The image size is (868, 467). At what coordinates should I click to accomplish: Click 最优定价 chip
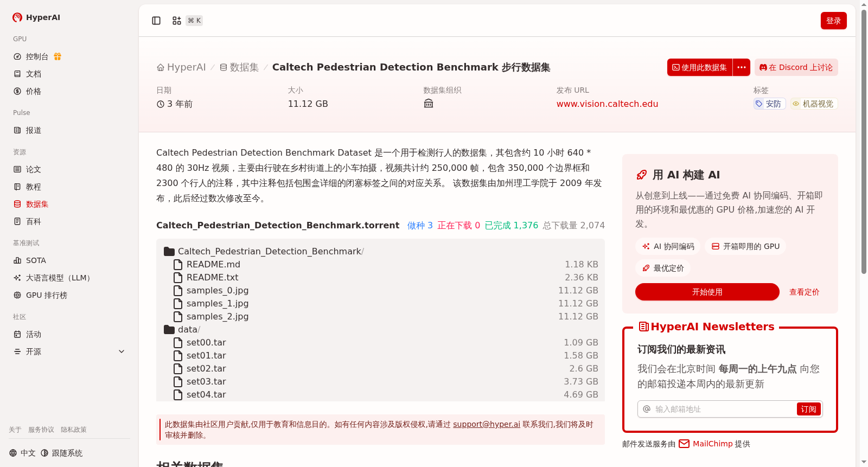(663, 268)
